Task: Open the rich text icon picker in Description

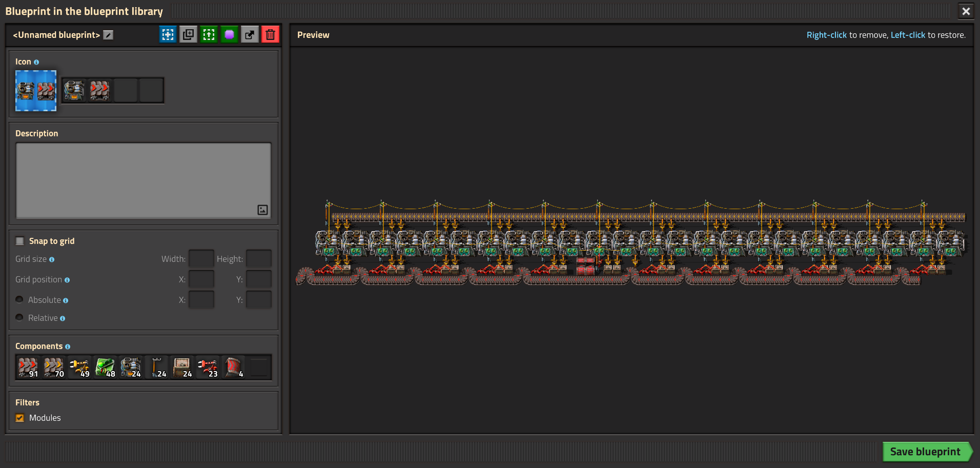Action: [262, 210]
